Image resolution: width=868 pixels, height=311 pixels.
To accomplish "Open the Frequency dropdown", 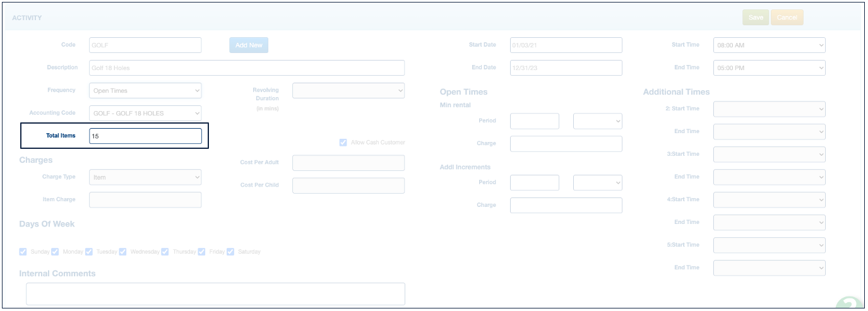I will (145, 91).
